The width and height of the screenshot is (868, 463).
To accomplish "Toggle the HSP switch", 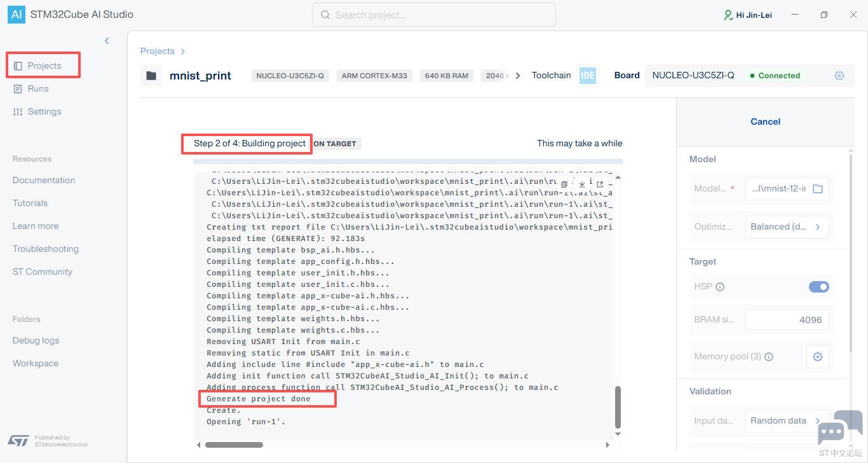I will [819, 287].
